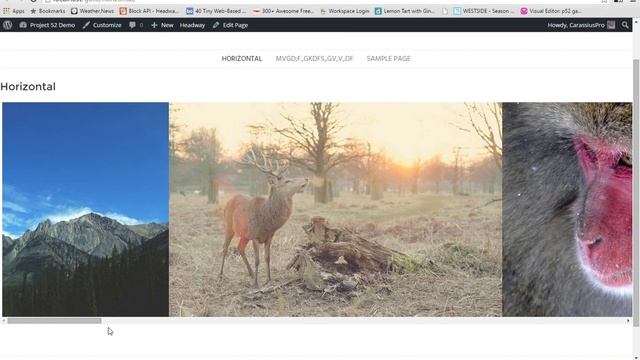Open the WordPress logo menu
This screenshot has height=360, width=640.
[x=7, y=25]
